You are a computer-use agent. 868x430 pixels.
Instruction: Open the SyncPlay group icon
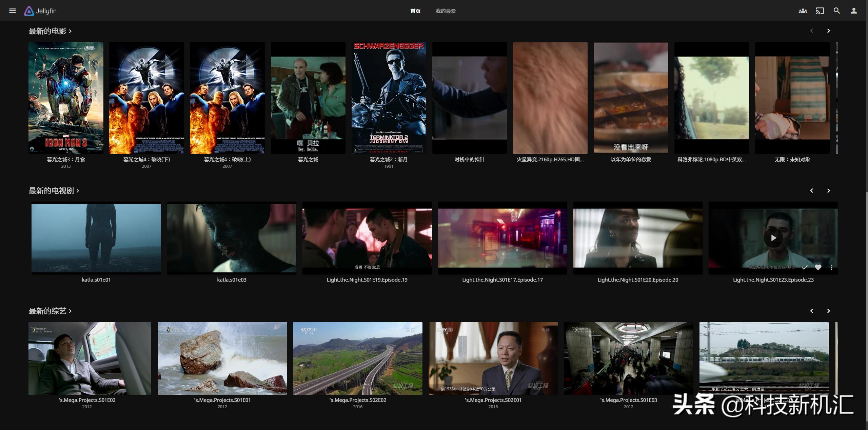click(803, 11)
